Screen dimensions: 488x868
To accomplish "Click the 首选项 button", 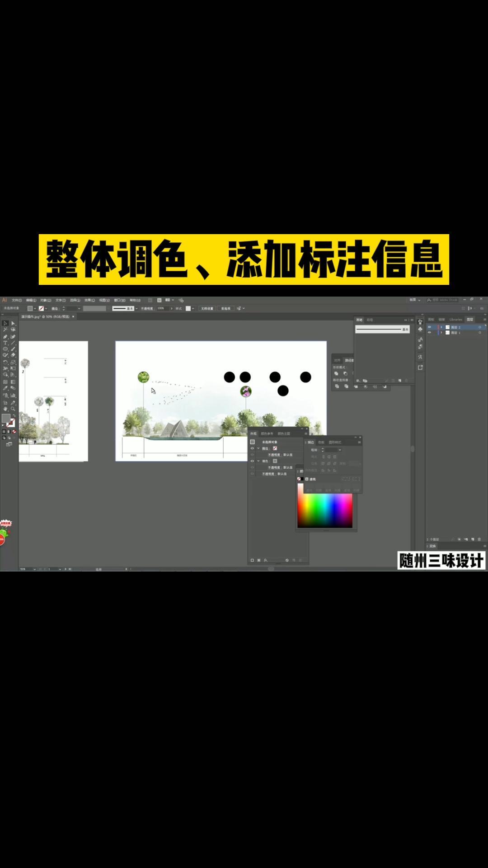I will coord(225,308).
